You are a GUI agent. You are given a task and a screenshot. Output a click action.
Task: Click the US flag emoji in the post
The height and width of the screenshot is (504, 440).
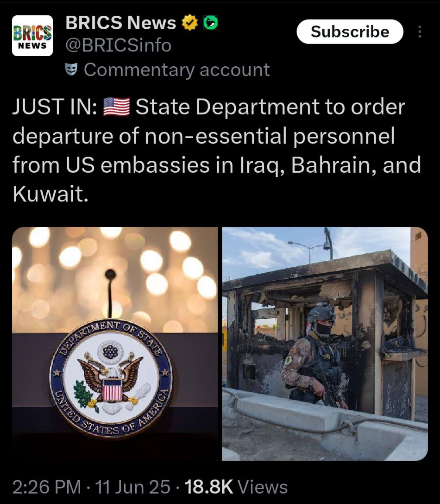pos(117,107)
